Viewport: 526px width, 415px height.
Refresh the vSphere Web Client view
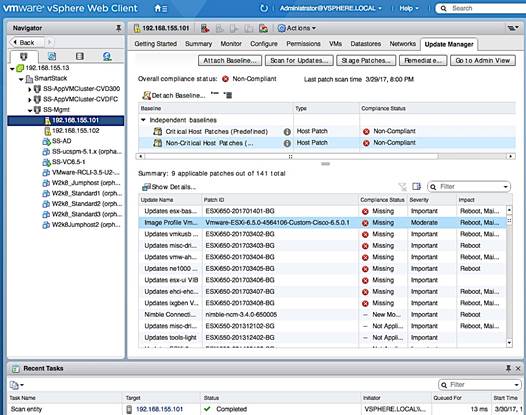264,8
